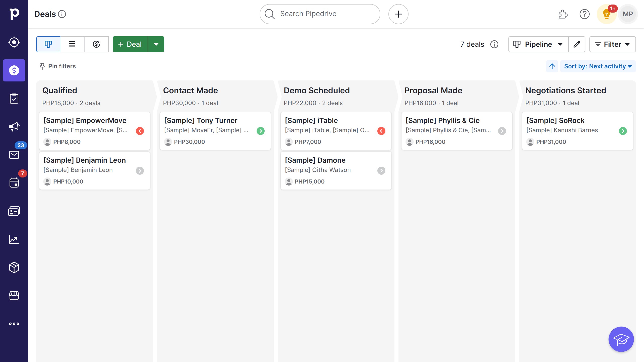Open the Filter menu
The image size is (644, 362).
point(612,44)
